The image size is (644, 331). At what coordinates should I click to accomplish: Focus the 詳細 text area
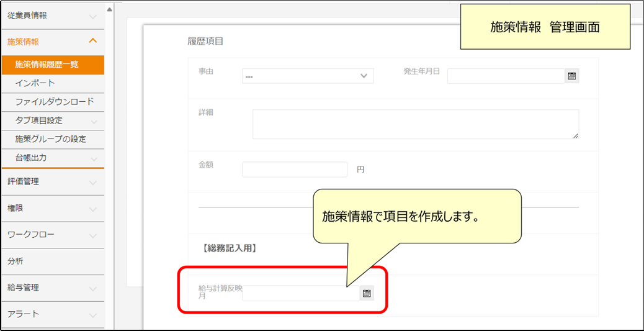(416, 124)
